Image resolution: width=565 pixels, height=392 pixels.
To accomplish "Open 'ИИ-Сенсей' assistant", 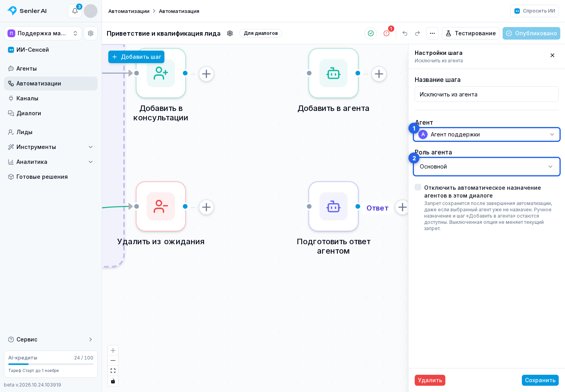I will (51, 50).
